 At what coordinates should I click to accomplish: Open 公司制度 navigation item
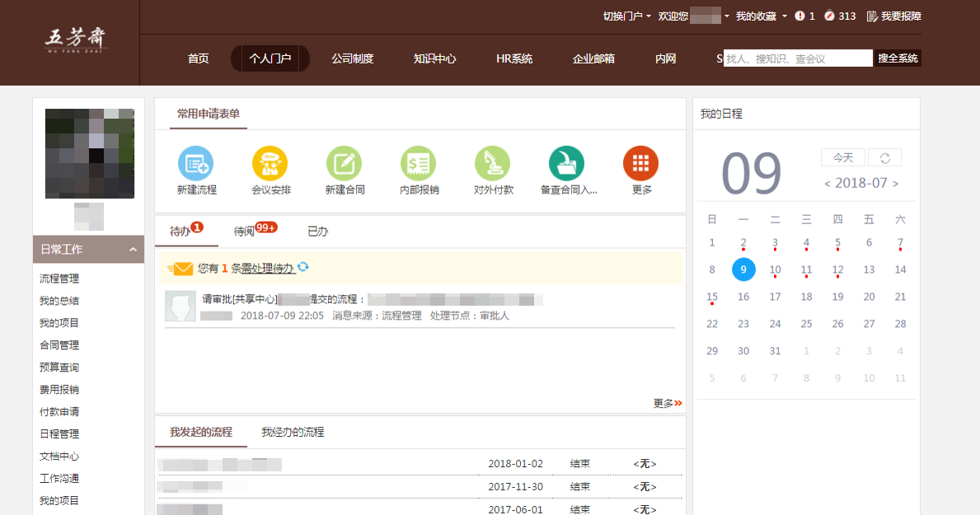point(353,59)
